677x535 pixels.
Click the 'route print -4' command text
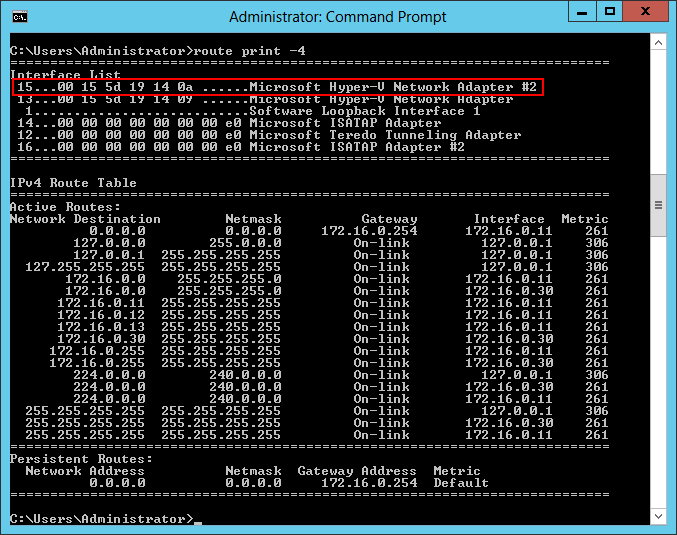(x=250, y=51)
